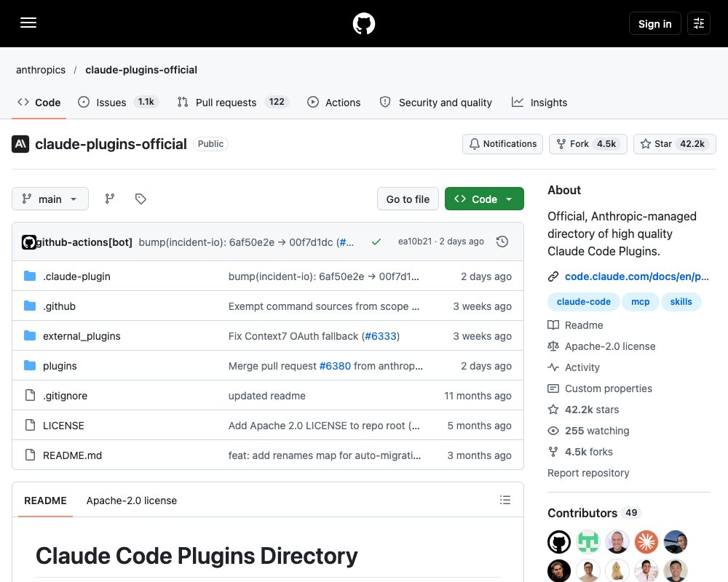Star the repository
Screen dimensions: 728x582
click(x=675, y=144)
